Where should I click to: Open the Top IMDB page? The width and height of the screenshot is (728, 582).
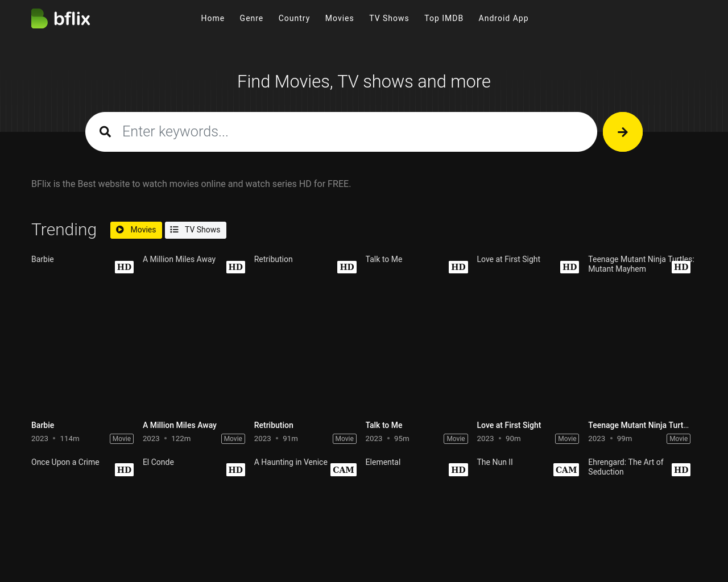click(444, 18)
